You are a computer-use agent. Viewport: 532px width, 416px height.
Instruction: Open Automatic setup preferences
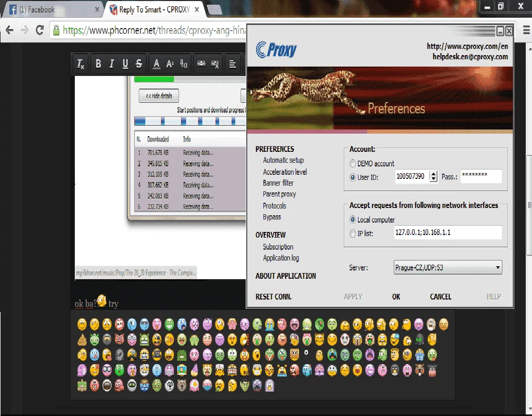(x=283, y=160)
